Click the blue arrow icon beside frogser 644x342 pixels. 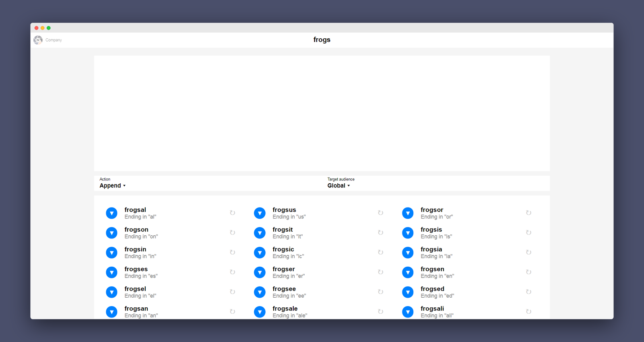tap(260, 272)
